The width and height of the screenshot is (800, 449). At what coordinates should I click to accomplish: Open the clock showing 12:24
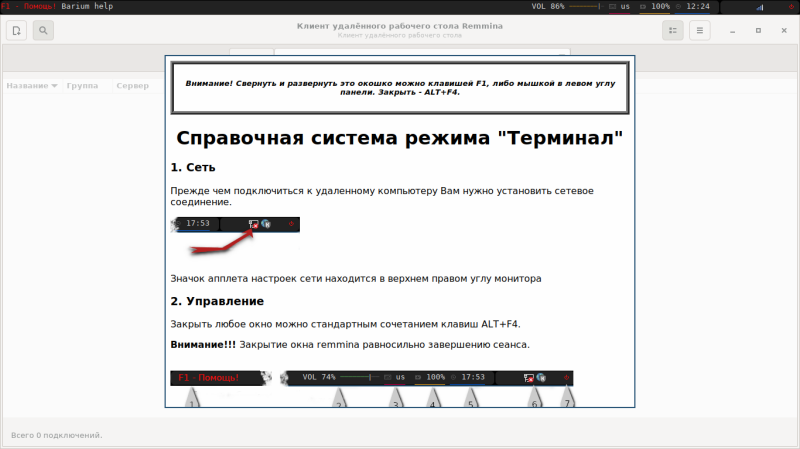pos(697,7)
